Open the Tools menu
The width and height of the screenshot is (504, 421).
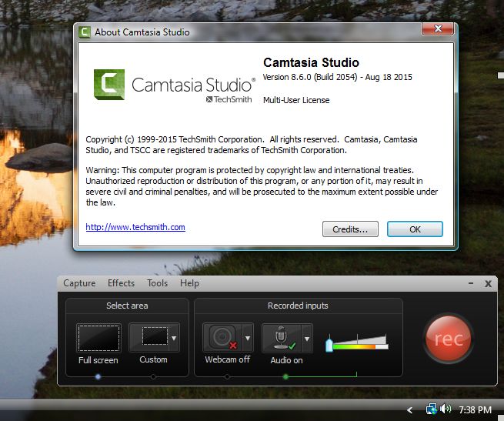[158, 283]
